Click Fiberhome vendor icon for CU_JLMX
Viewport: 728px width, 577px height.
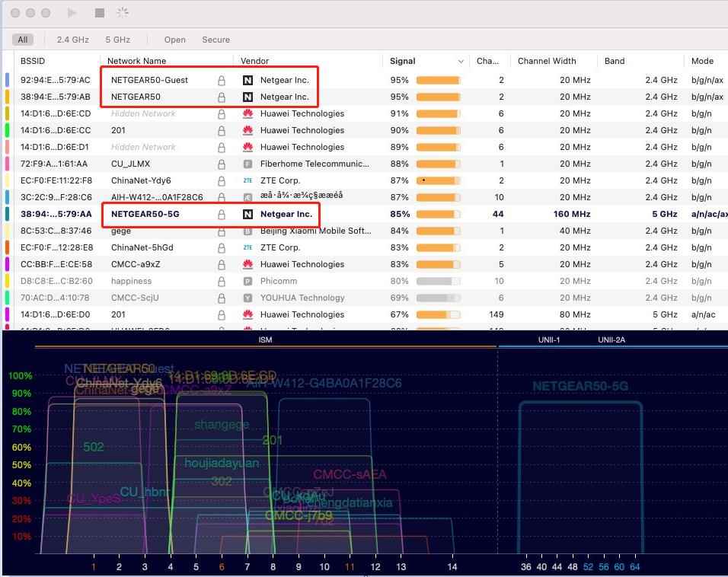point(247,164)
